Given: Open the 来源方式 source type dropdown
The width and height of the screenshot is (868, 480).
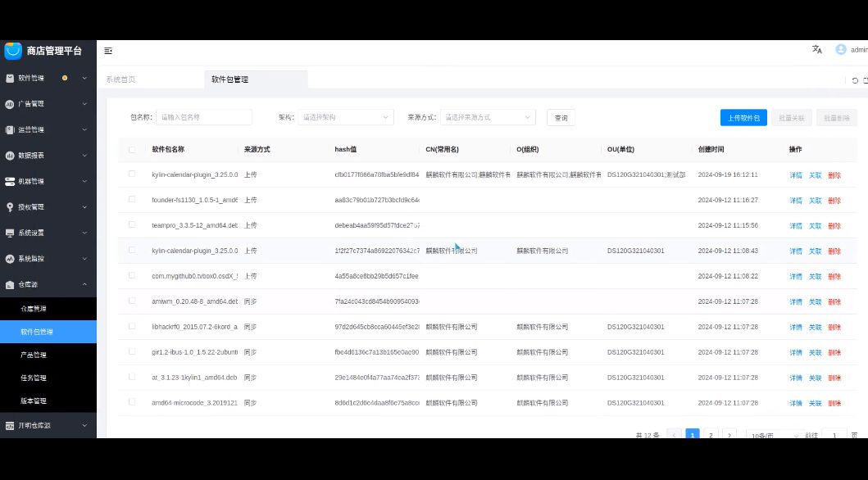Looking at the screenshot, I should coord(488,117).
